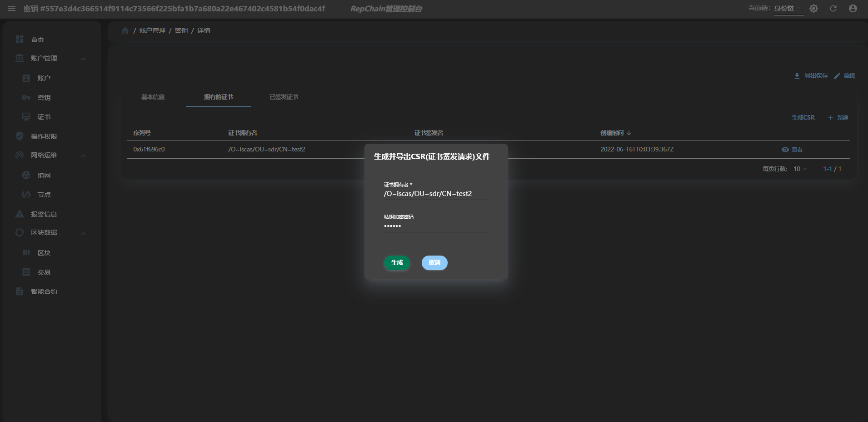The image size is (868, 422).
Task: Go to home via breadcrumb house icon
Action: click(x=125, y=30)
